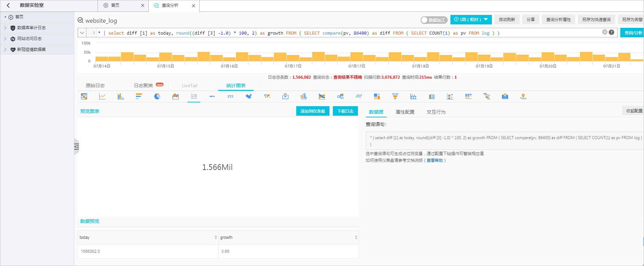Select the 123 single-value chart icon
644x266 pixels.
[194, 96]
